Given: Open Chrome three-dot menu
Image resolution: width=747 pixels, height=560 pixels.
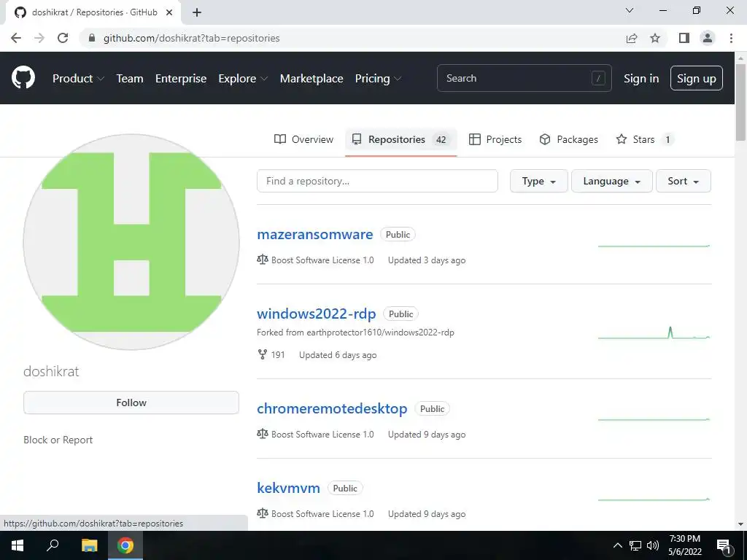Looking at the screenshot, I should tap(731, 38).
